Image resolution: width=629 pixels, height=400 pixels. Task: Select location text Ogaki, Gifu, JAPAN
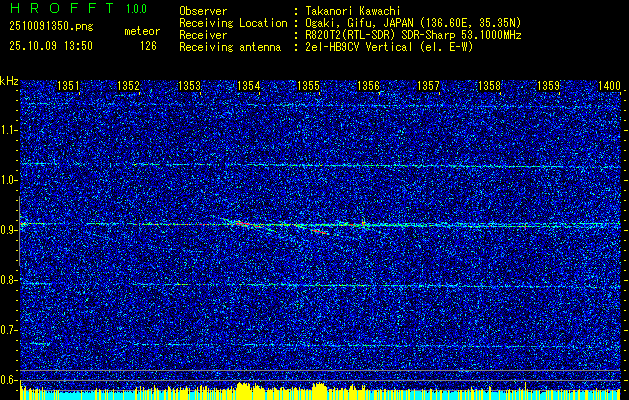360,23
